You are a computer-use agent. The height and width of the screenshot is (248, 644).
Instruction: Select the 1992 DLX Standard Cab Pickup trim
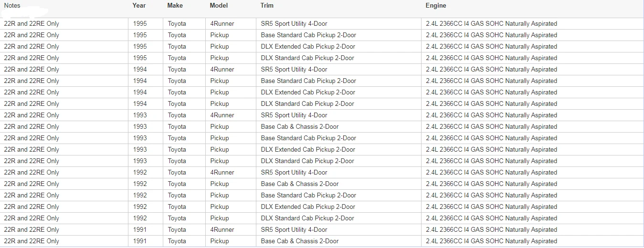tap(307, 218)
